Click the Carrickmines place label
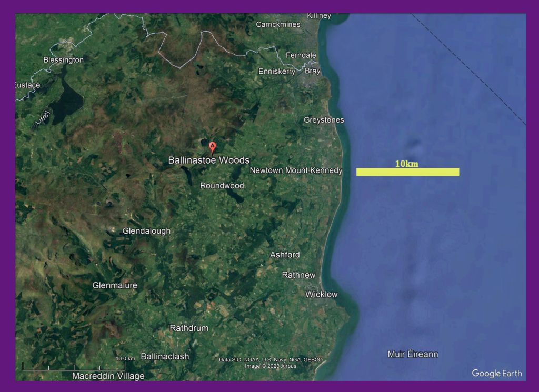The image size is (539, 392). [x=278, y=24]
